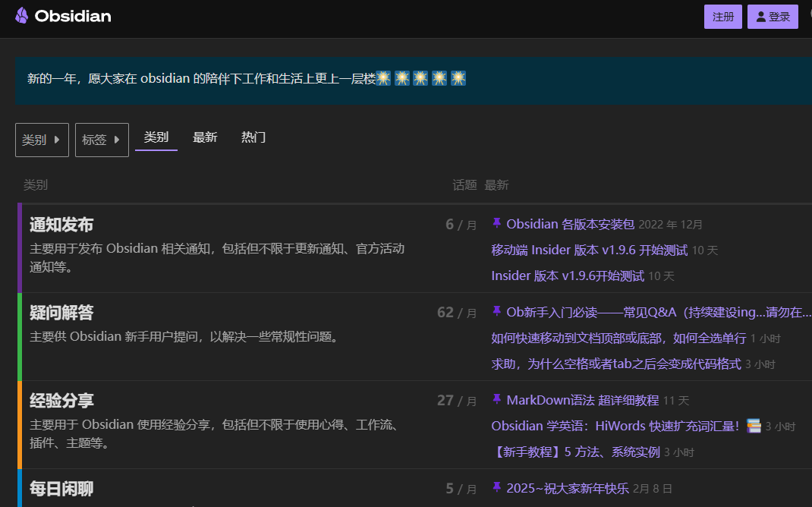Open topic 求助，为什么空格或者tab之后会变成代码格式

click(x=616, y=364)
